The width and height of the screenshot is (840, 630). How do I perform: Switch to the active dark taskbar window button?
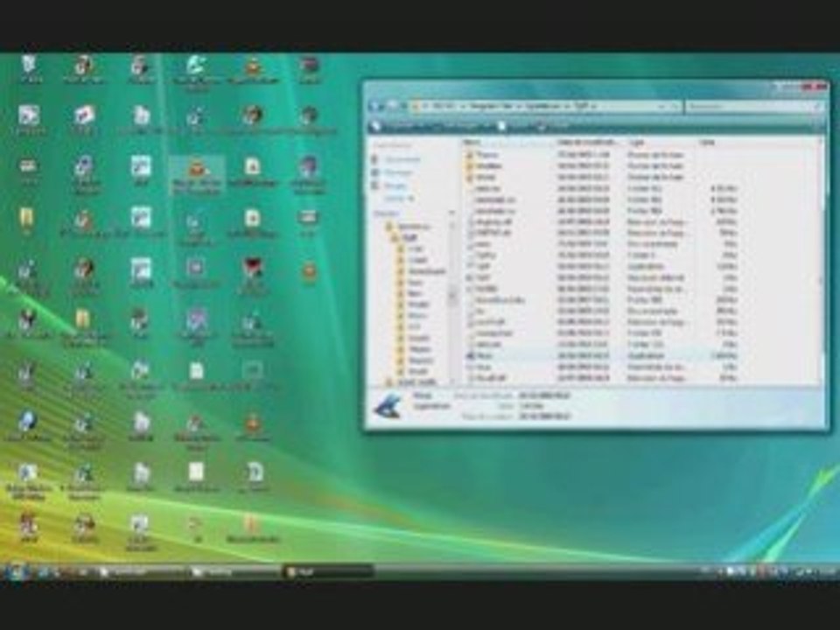click(328, 572)
